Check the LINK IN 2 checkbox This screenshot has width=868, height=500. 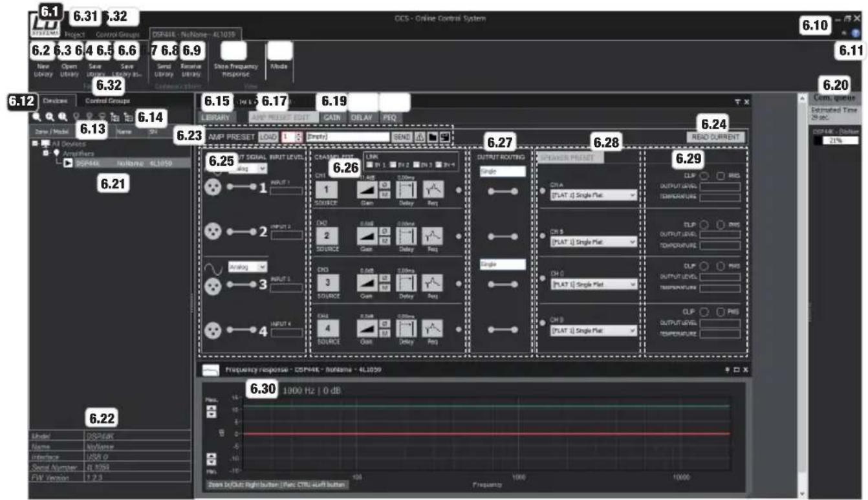click(394, 165)
